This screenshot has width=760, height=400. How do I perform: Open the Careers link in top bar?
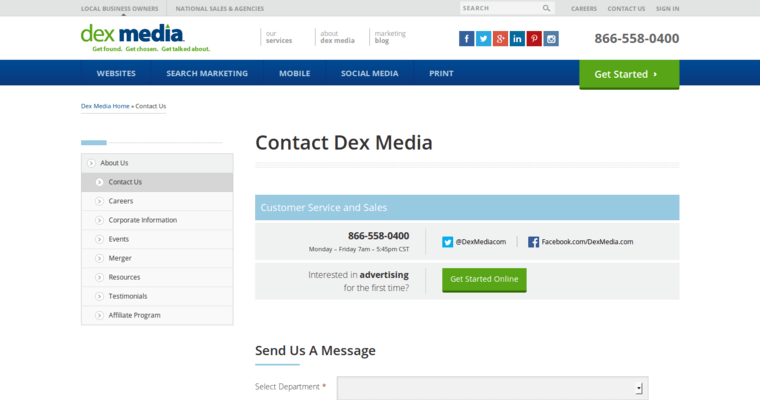(x=584, y=9)
